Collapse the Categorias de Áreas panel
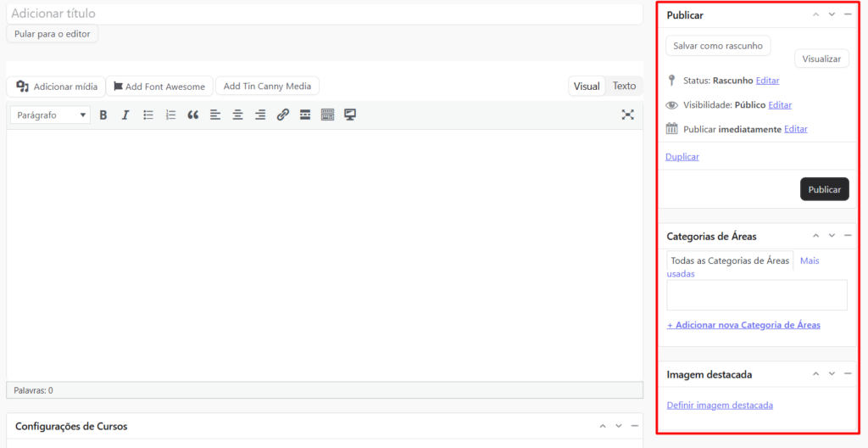Viewport: 868px width, 448px height. click(848, 235)
